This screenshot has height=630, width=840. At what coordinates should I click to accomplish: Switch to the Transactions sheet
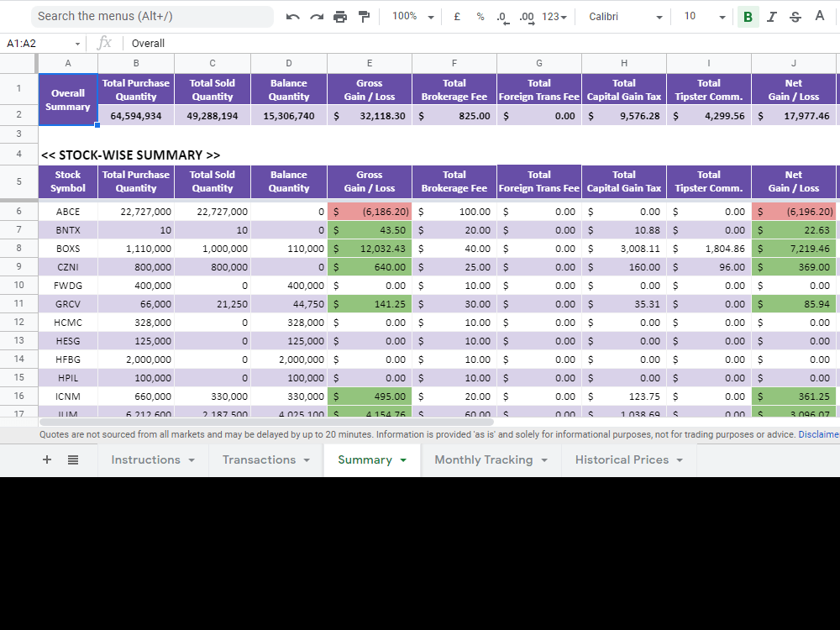coord(259,459)
